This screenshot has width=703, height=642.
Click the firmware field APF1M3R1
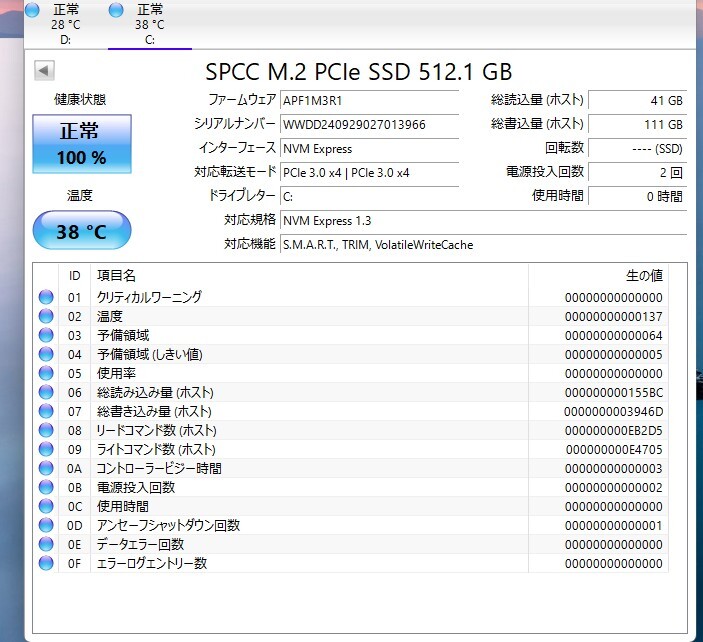tap(369, 100)
